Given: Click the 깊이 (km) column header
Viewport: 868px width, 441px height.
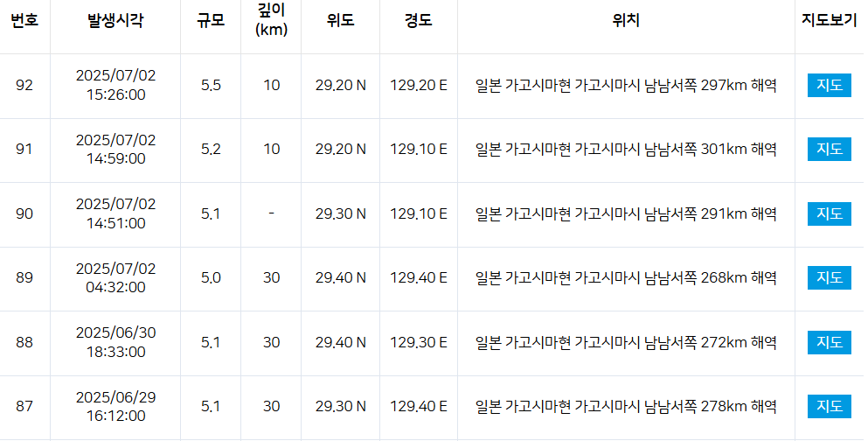Looking at the screenshot, I should [x=272, y=21].
